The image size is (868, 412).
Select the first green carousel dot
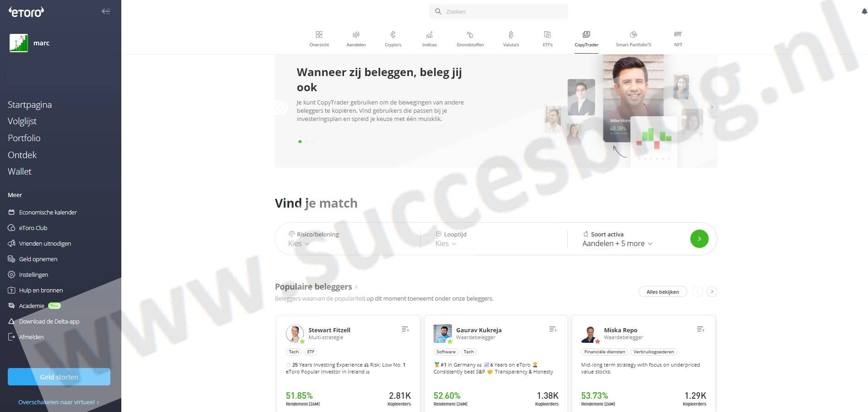300,142
